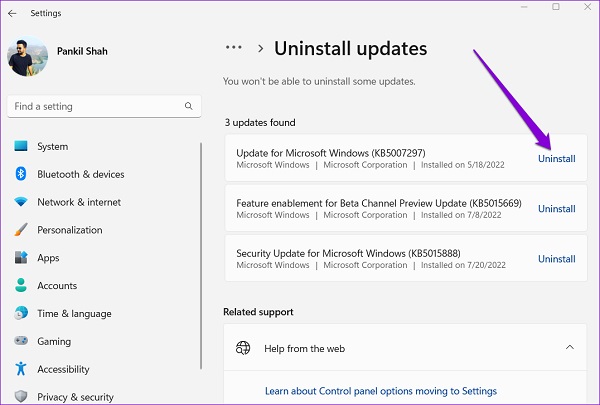600x405 pixels.
Task: Click the Network & internet wifi icon
Action: point(21,202)
